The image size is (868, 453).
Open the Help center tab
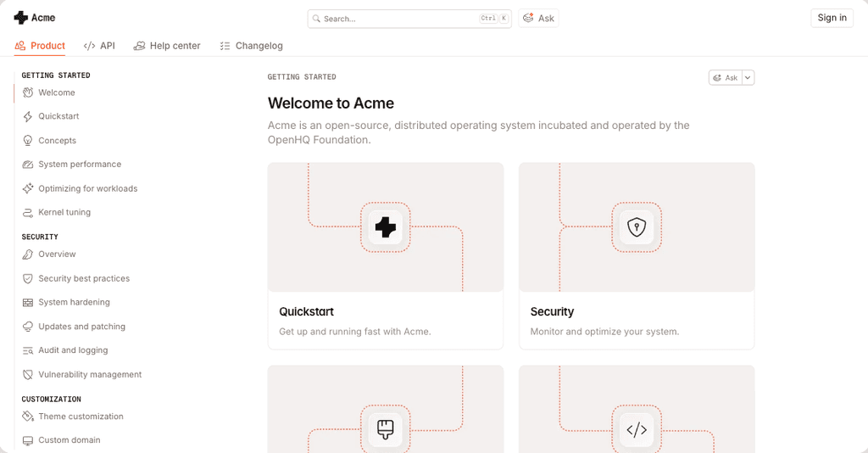tap(167, 46)
